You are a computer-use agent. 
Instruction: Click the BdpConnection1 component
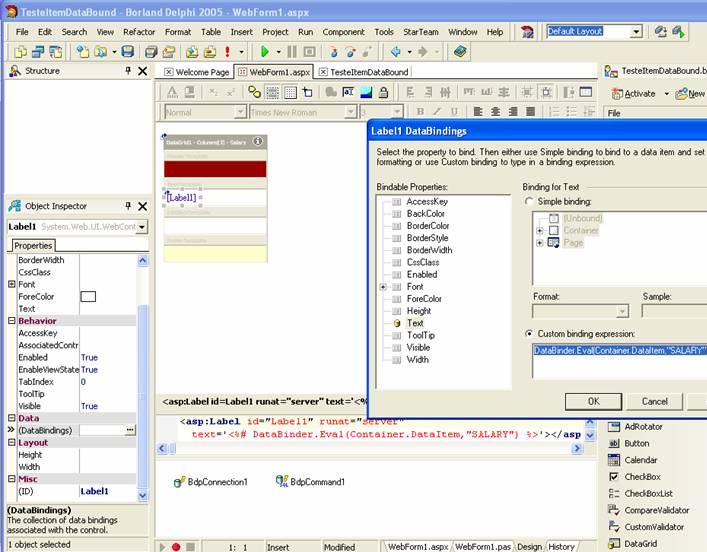[211, 482]
